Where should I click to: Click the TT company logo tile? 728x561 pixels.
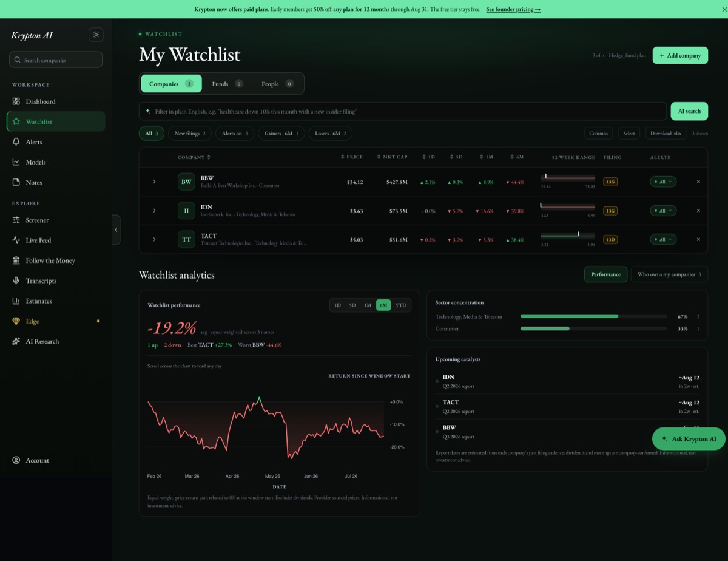(x=186, y=239)
